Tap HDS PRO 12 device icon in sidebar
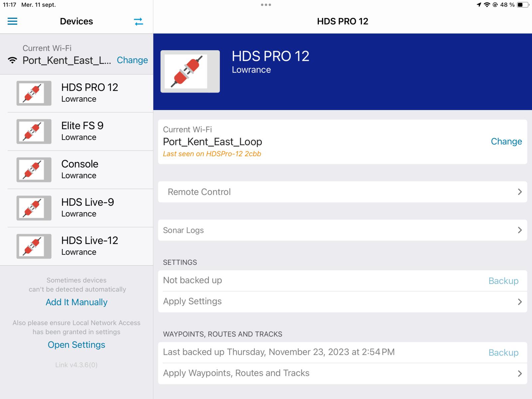 [34, 93]
